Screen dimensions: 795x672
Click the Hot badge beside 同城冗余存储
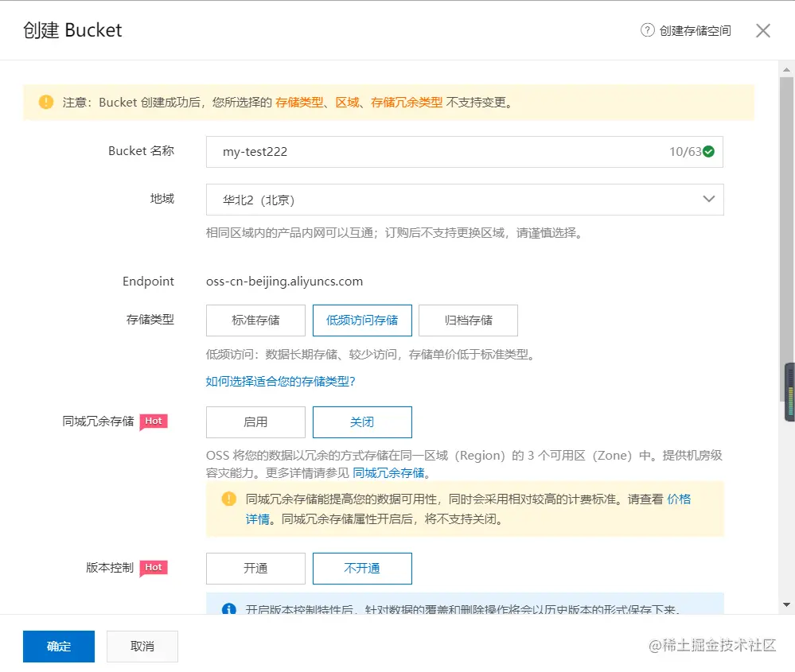153,421
